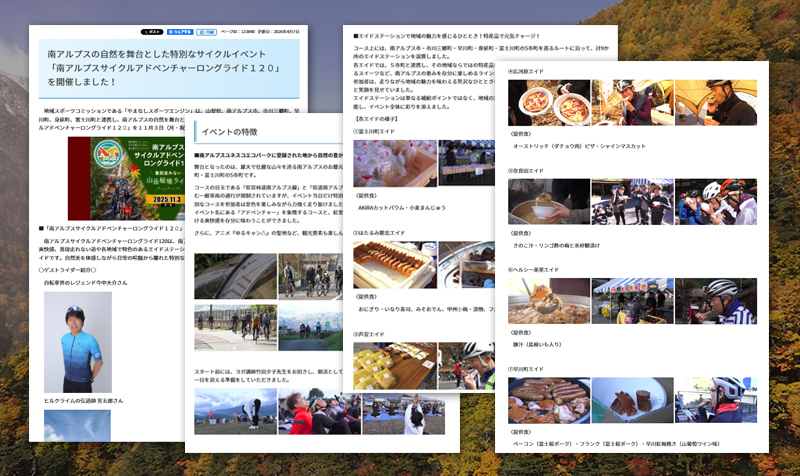Select the text 豚汁（島根いも入り）
800x476 pixels.
pos(537,344)
